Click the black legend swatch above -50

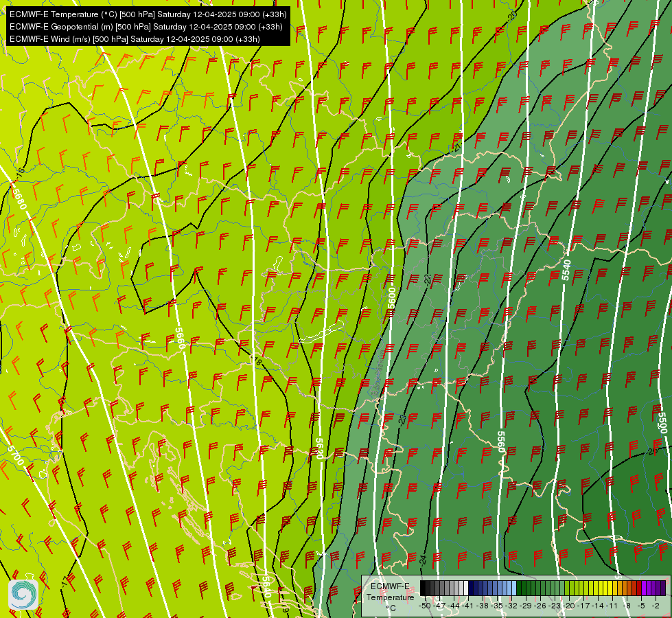click(423, 588)
